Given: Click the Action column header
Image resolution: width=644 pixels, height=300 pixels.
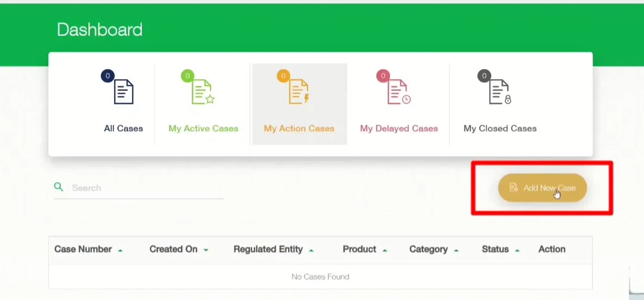Looking at the screenshot, I should pyautogui.click(x=552, y=249).
